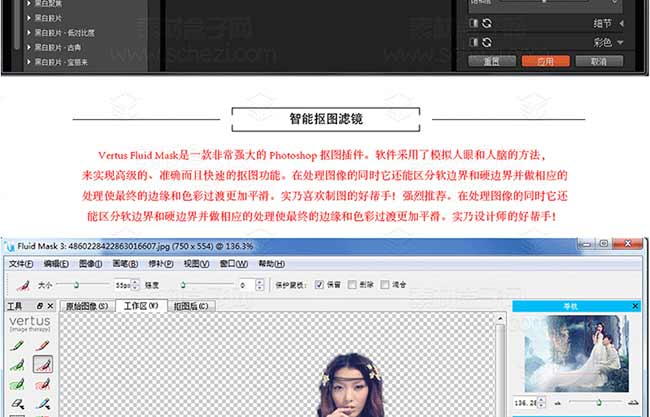Select the green Keep Exact brush tool
Screen dimensions: 650x417
(x=17, y=345)
